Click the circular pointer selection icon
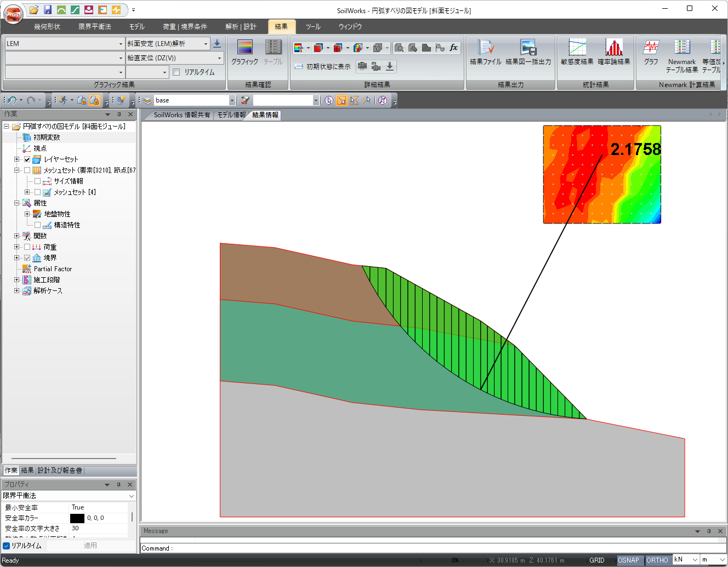The height and width of the screenshot is (567, 728). tap(329, 100)
